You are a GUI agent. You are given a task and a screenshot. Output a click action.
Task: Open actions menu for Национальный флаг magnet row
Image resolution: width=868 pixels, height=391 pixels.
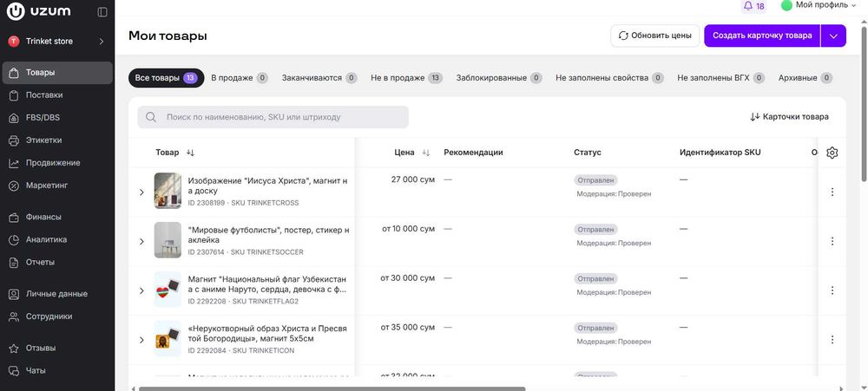(x=832, y=290)
